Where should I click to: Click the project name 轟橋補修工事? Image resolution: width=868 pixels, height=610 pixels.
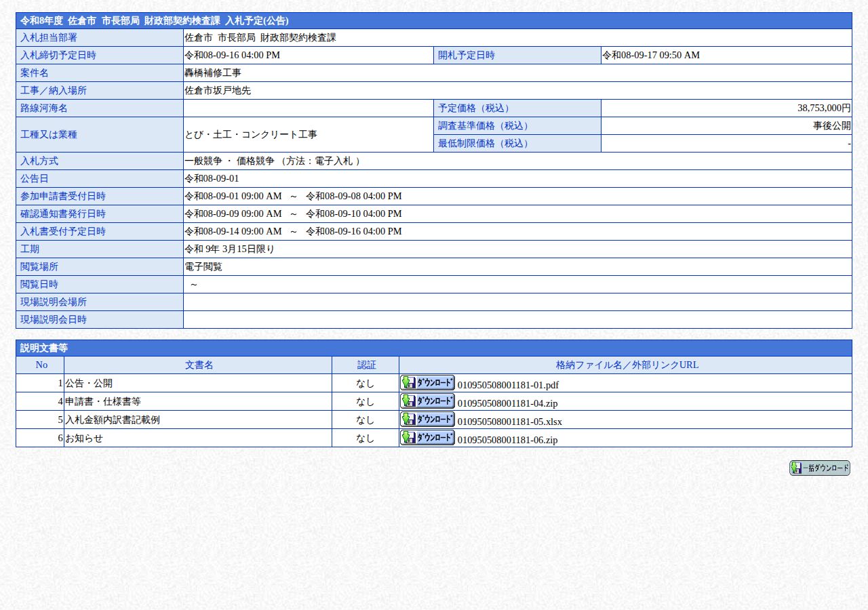tap(212, 73)
